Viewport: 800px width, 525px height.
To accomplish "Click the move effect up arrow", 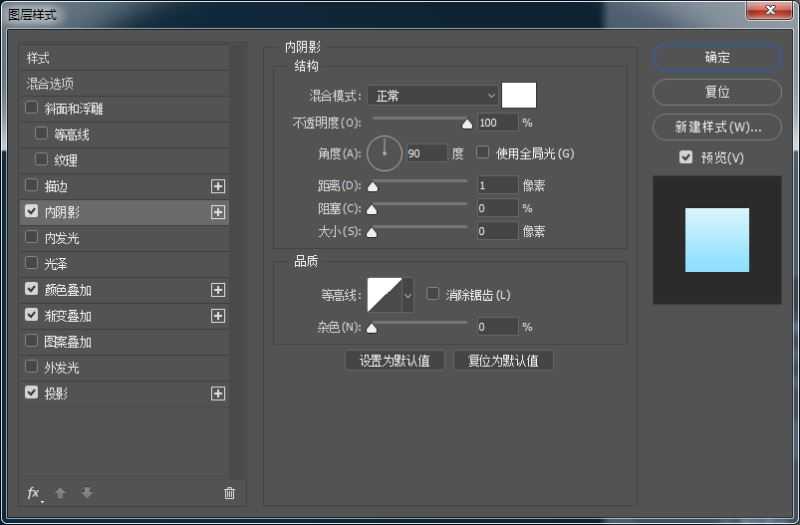I will tap(60, 493).
